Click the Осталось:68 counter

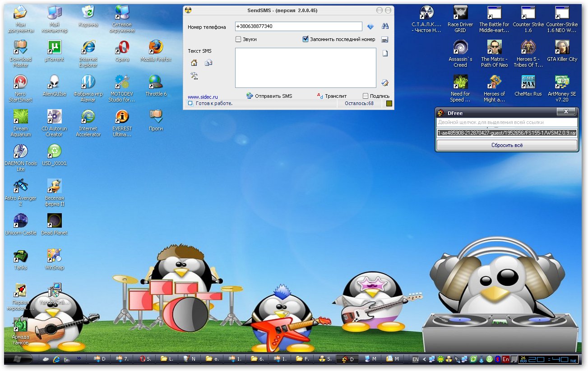click(359, 103)
